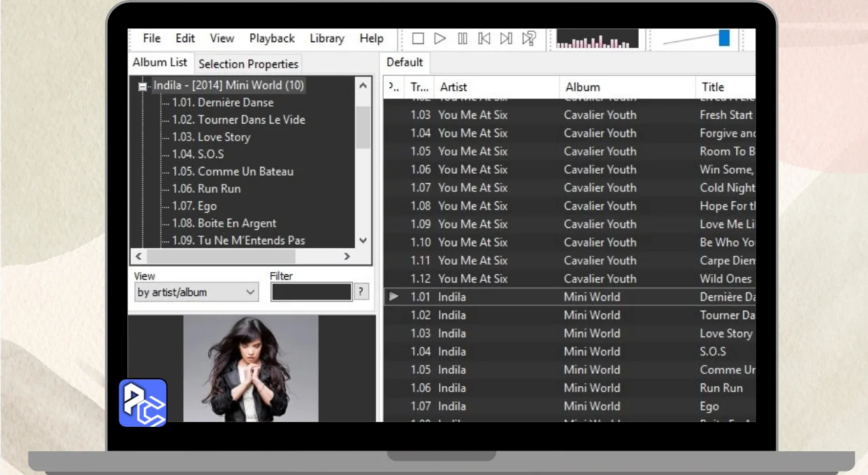868x475 pixels.
Task: Select the 1.06. Run Run tree item
Action: point(206,189)
